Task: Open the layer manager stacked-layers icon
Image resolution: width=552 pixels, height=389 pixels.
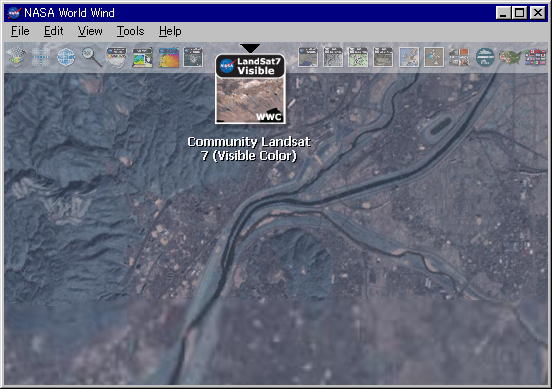Action: (16, 57)
